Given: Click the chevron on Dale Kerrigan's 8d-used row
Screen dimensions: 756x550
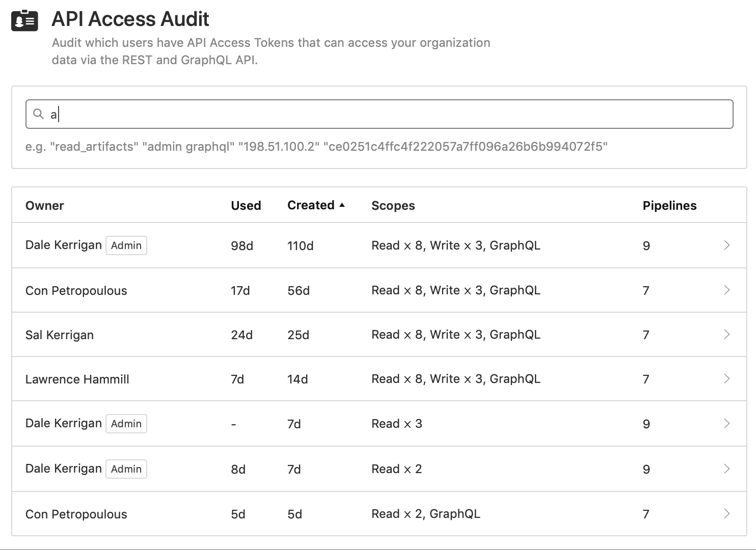Looking at the screenshot, I should click(727, 469).
